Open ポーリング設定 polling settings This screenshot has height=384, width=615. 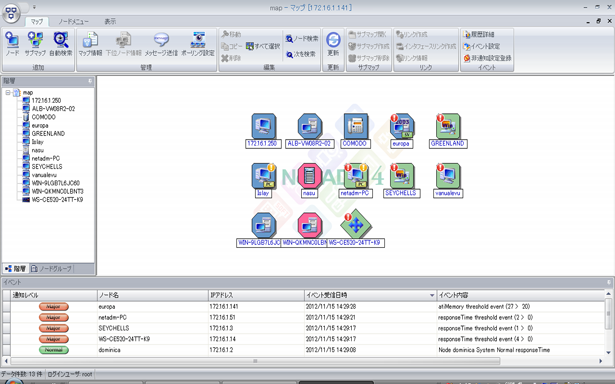point(198,44)
